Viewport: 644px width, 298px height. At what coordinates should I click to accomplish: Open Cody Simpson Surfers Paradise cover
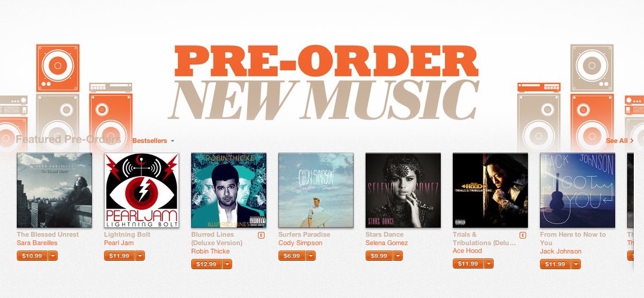pyautogui.click(x=316, y=190)
